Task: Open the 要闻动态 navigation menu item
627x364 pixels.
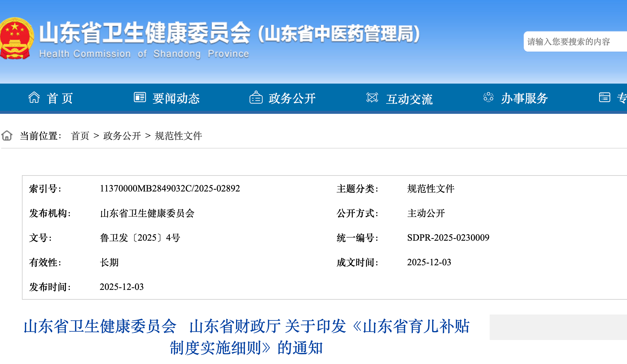Action: click(x=176, y=98)
